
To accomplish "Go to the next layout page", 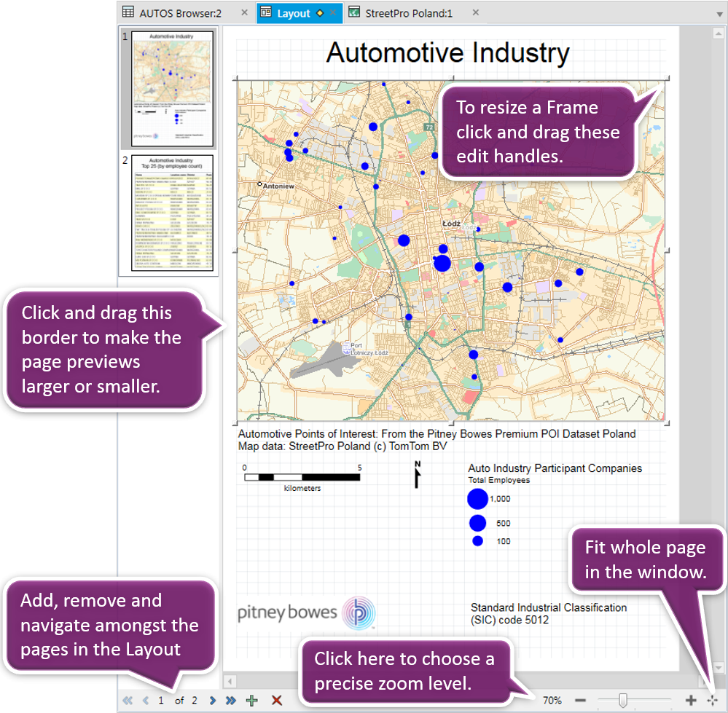I will tap(213, 701).
